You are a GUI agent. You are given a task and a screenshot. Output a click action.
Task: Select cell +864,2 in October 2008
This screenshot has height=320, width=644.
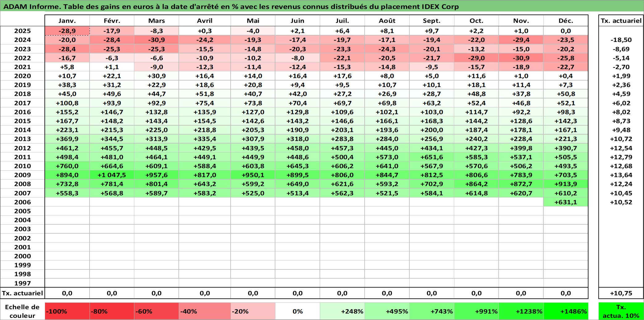[476, 184]
